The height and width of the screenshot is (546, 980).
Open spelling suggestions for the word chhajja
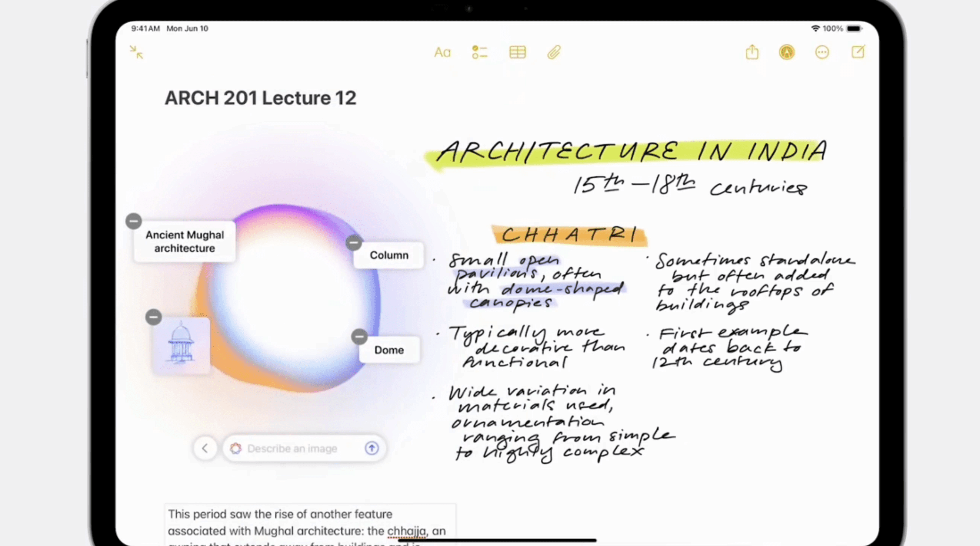406,531
